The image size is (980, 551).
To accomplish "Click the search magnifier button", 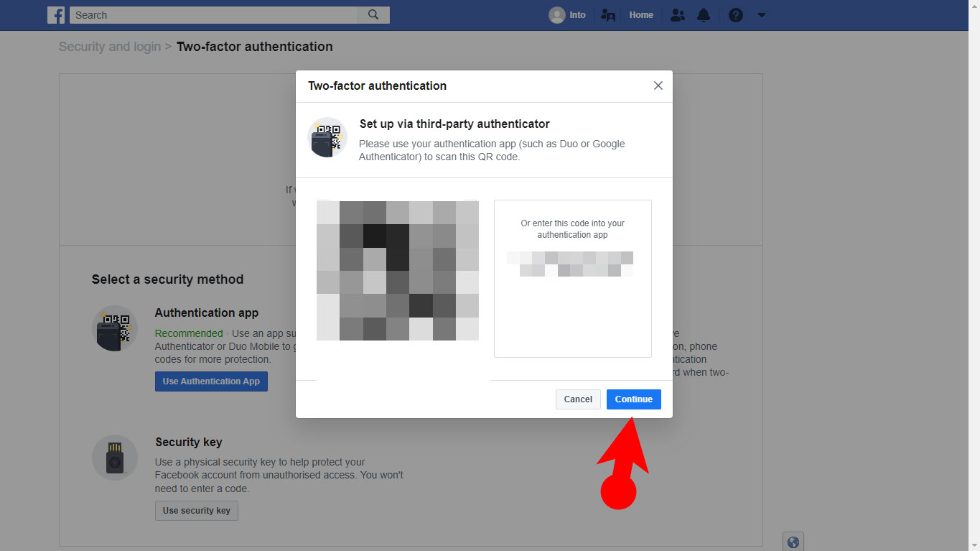I will 373,15.
